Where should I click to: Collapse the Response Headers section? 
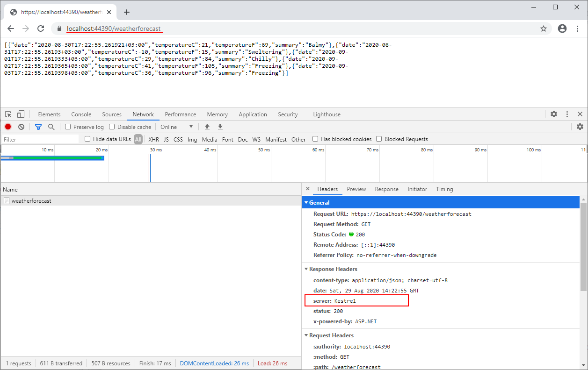point(306,269)
